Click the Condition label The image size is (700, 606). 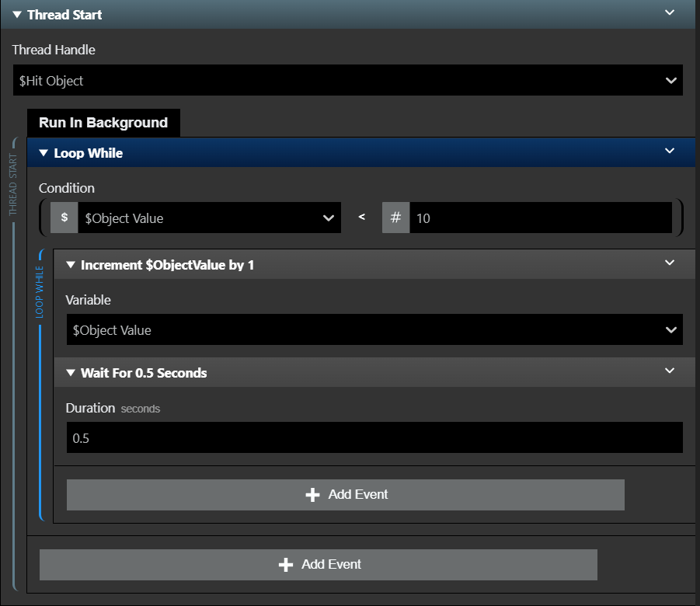67,188
